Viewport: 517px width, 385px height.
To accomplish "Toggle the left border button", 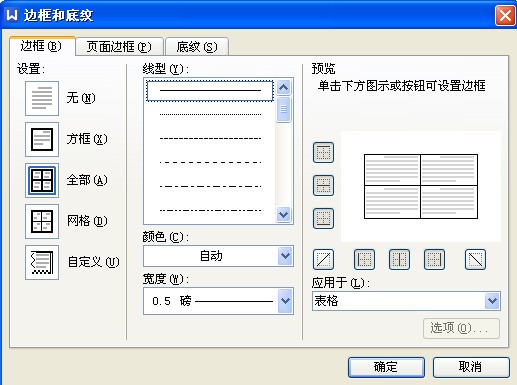I will (x=364, y=259).
